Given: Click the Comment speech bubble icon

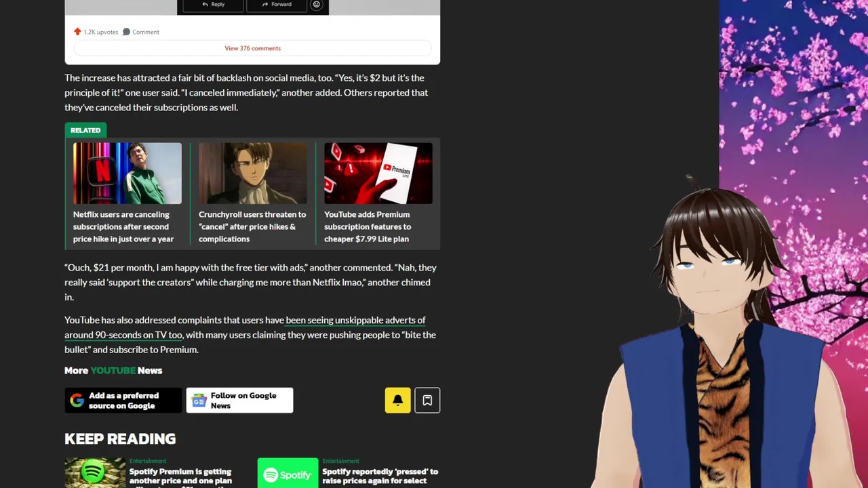Looking at the screenshot, I should (x=126, y=32).
